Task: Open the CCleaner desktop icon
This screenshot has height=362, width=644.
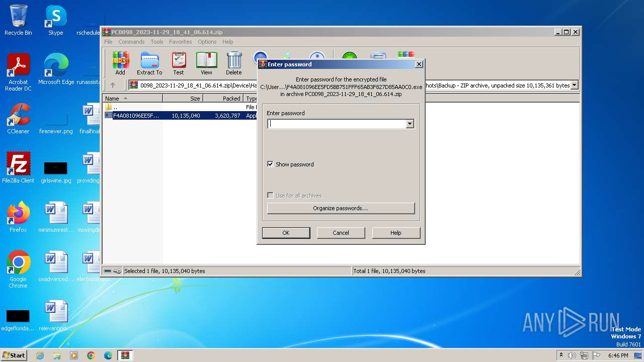Action: pyautogui.click(x=18, y=119)
